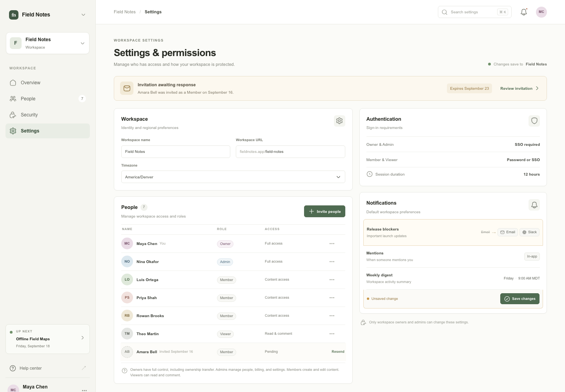Screen dimensions: 565x392
Task: Click the Authentication shield icon
Action: click(534, 121)
